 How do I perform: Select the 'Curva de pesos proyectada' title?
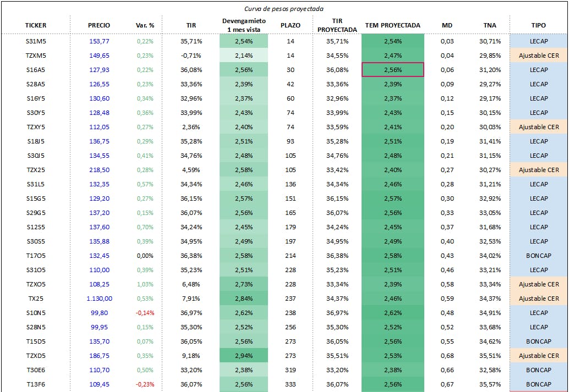[284, 9]
